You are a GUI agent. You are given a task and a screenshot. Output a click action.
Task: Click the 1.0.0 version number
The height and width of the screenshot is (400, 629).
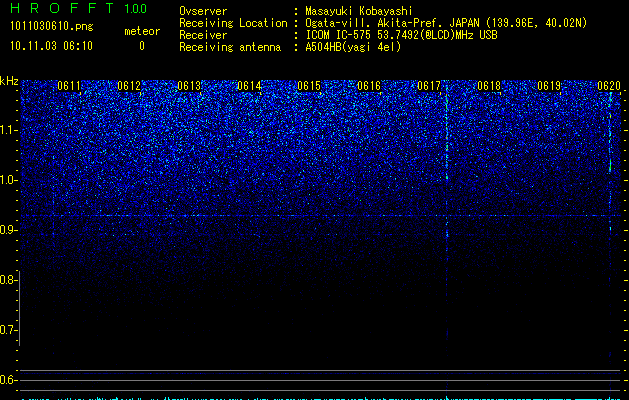click(x=135, y=8)
